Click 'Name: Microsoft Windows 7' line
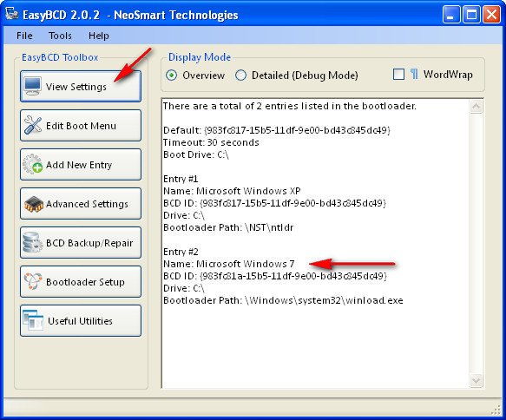 pos(229,264)
